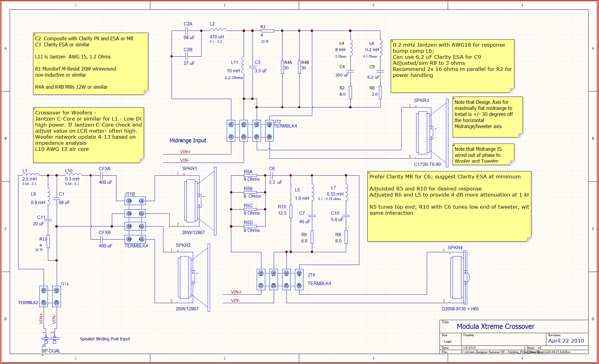Screen dimensions: 599x364
Task: Select capacitor C2B 27 uF symbol
Action: (187, 56)
